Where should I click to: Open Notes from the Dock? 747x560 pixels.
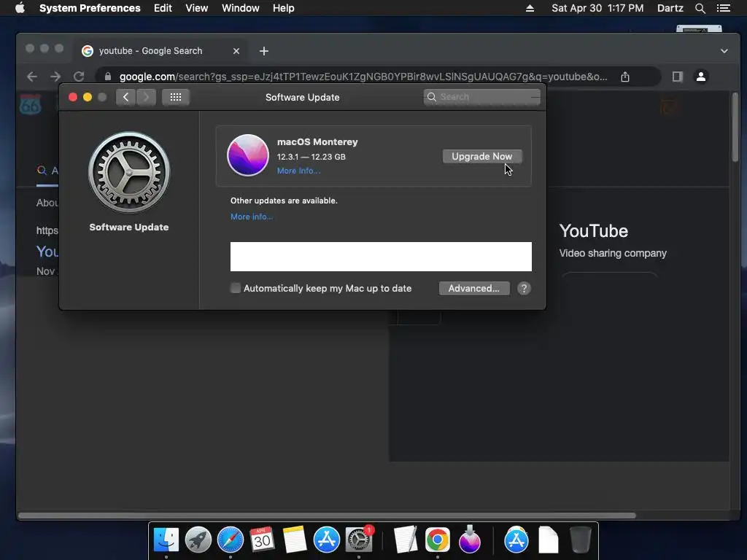[295, 540]
